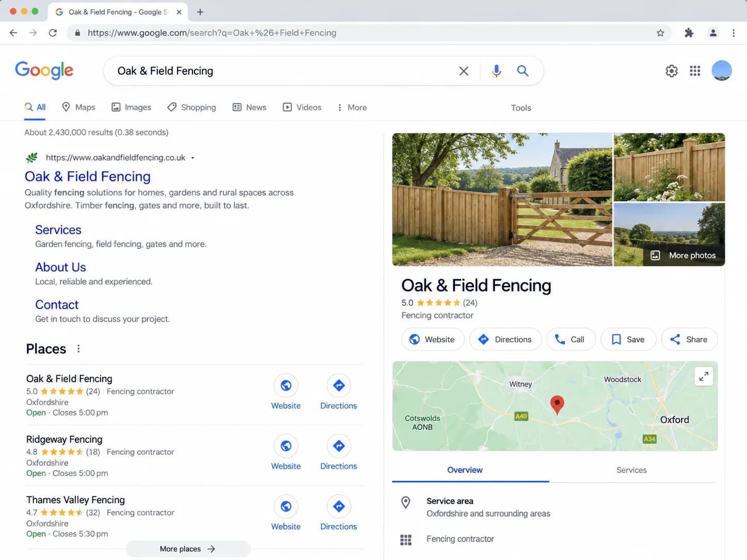Open browser extensions puzzle icon
Screen dimensions: 747x560
tap(689, 33)
